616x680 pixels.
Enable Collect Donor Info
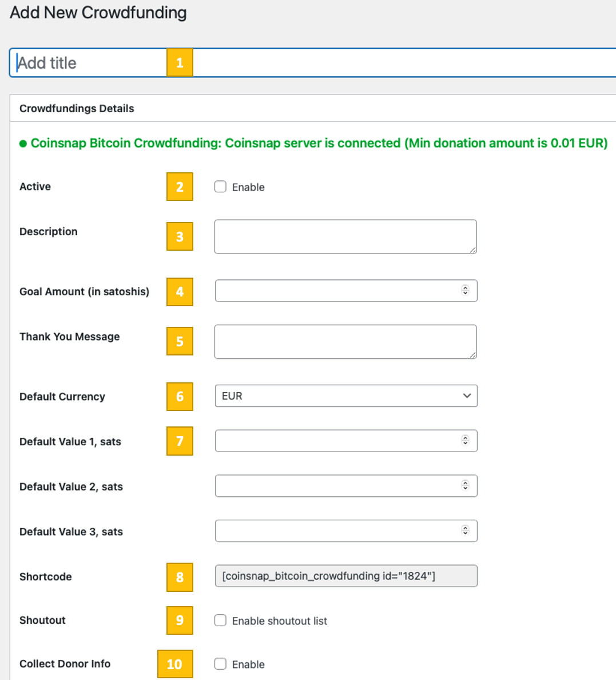pyautogui.click(x=220, y=664)
